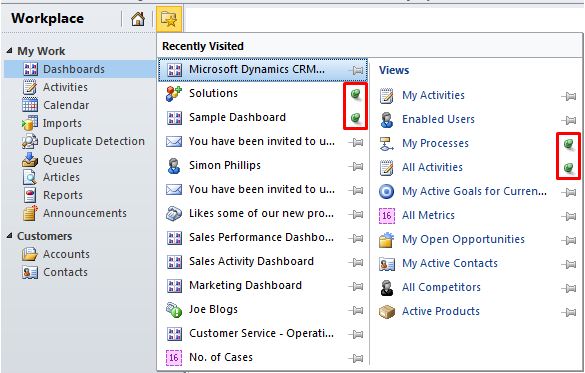The image size is (585, 373).
Task: Collapse the Customers section
Action: (10, 236)
